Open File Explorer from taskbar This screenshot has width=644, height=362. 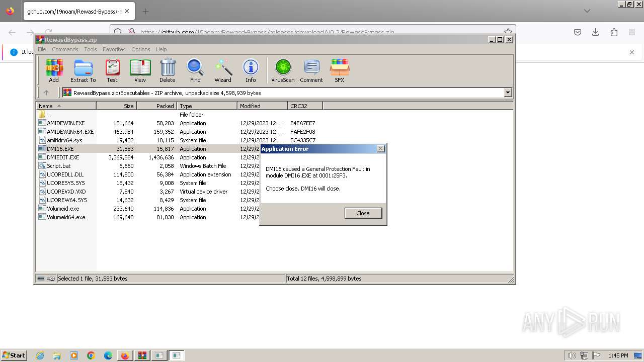click(57, 355)
